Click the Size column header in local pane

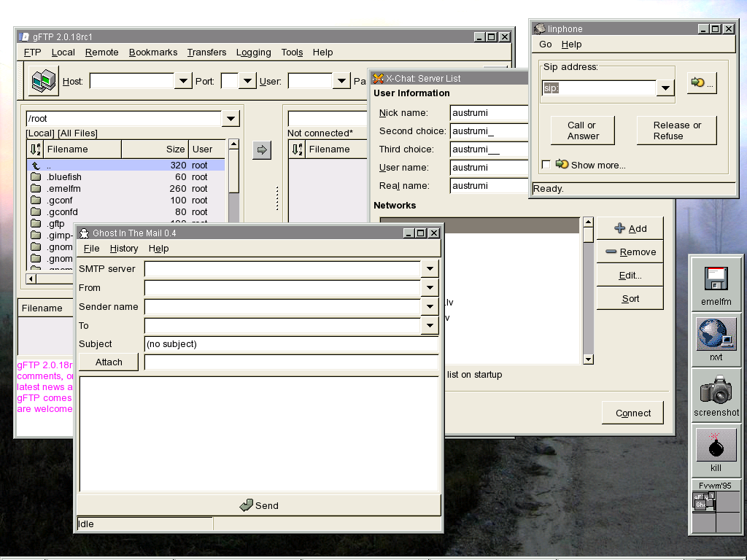pos(155,149)
